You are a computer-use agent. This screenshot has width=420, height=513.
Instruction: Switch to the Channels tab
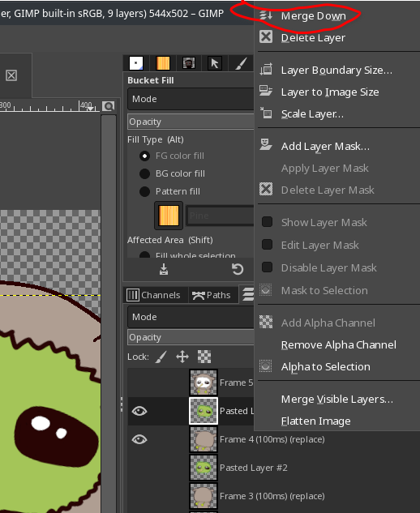tap(153, 295)
